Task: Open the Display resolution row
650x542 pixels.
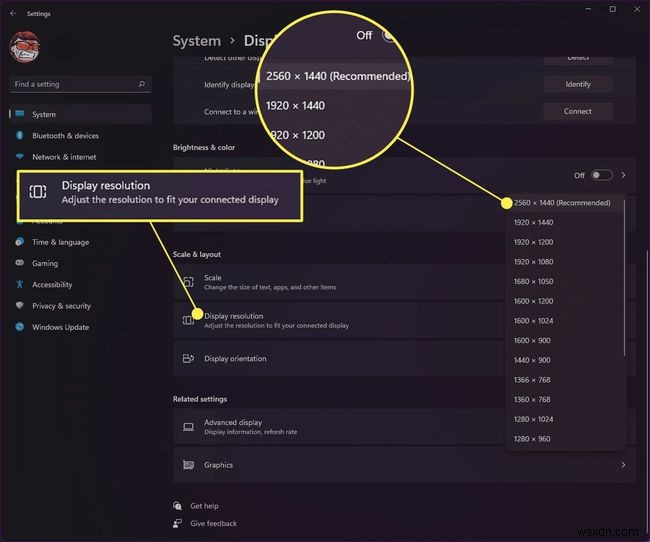Action: [x=339, y=321]
